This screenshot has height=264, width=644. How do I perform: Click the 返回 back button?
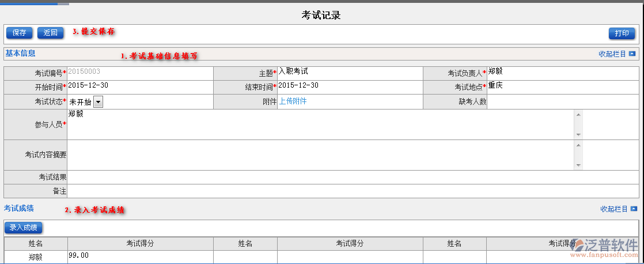click(x=50, y=33)
